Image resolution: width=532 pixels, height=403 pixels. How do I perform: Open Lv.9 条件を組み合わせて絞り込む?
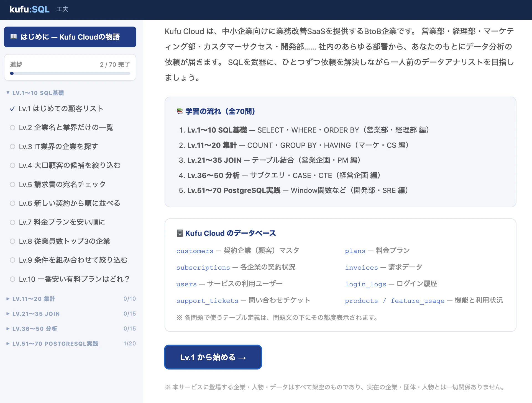pyautogui.click(x=70, y=260)
